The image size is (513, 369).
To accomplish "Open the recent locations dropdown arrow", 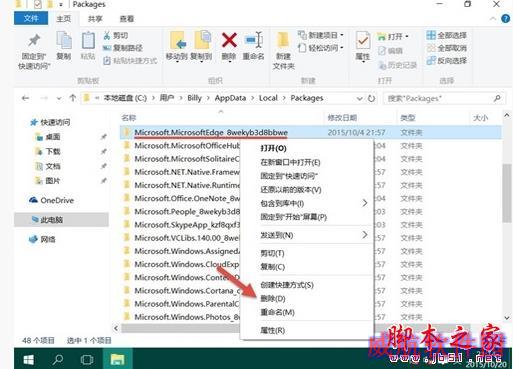I will (x=59, y=98).
